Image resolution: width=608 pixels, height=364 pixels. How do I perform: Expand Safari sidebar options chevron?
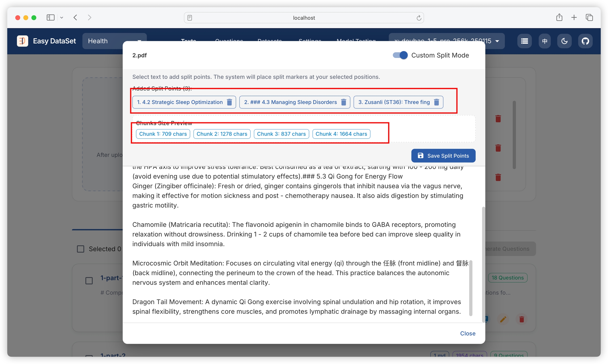(x=61, y=18)
